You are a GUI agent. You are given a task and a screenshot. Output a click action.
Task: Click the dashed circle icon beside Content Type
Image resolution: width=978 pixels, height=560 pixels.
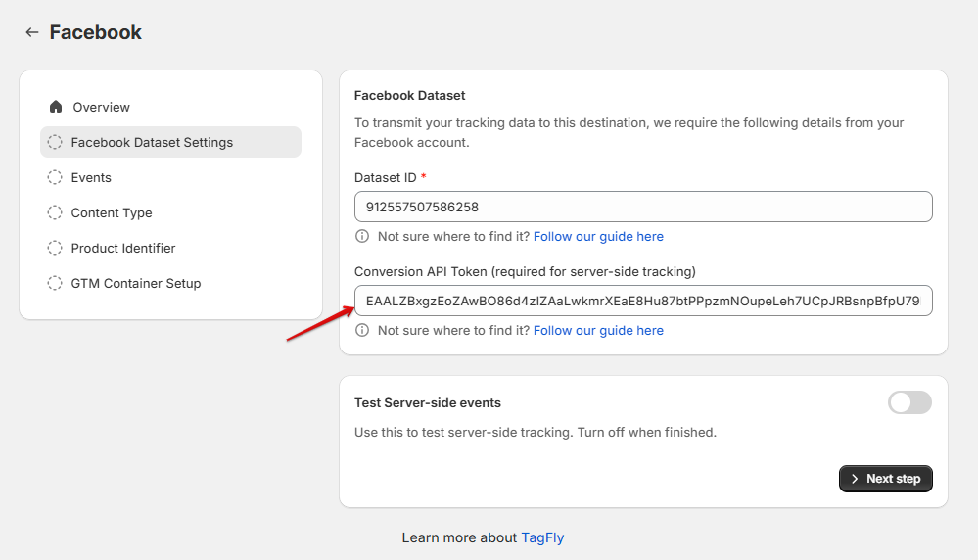(x=55, y=212)
